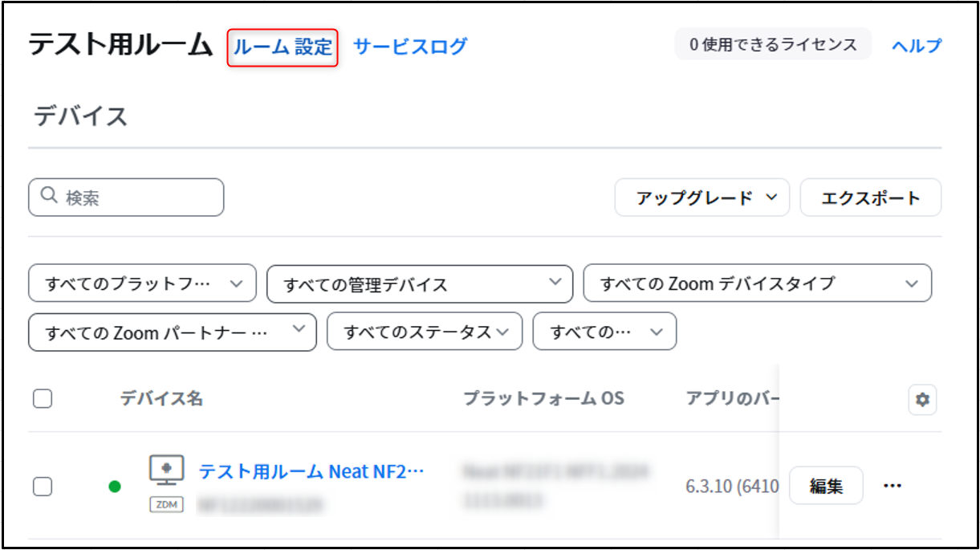Open the サービスログ tab

410,47
